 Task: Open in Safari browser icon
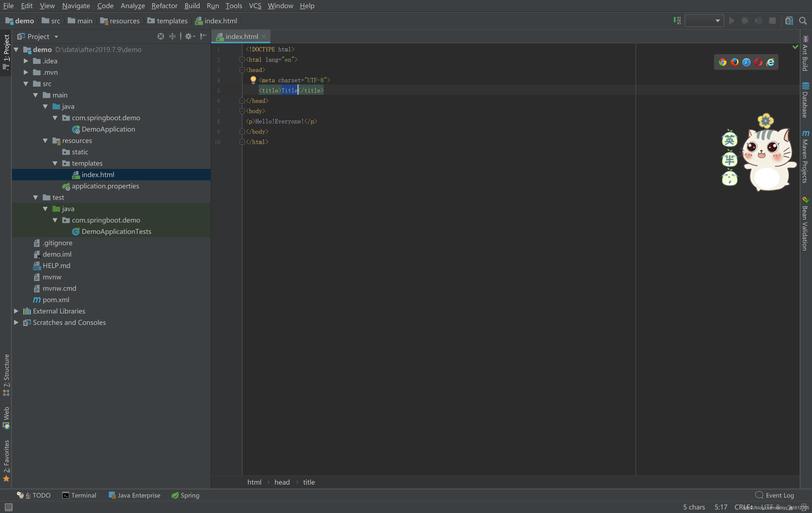coord(746,62)
